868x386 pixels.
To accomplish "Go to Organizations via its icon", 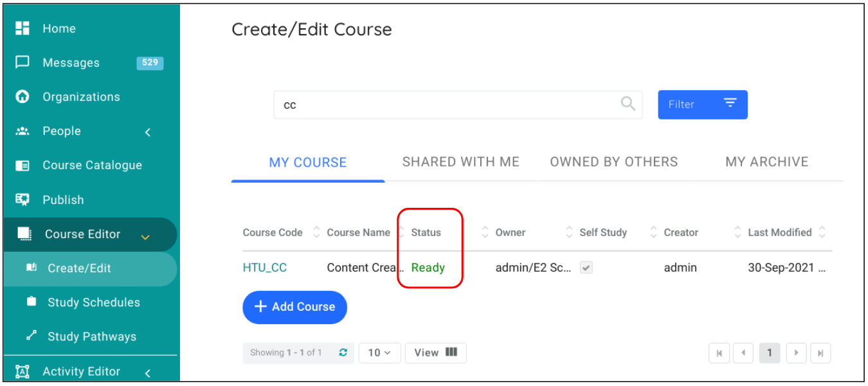I will tap(23, 96).
